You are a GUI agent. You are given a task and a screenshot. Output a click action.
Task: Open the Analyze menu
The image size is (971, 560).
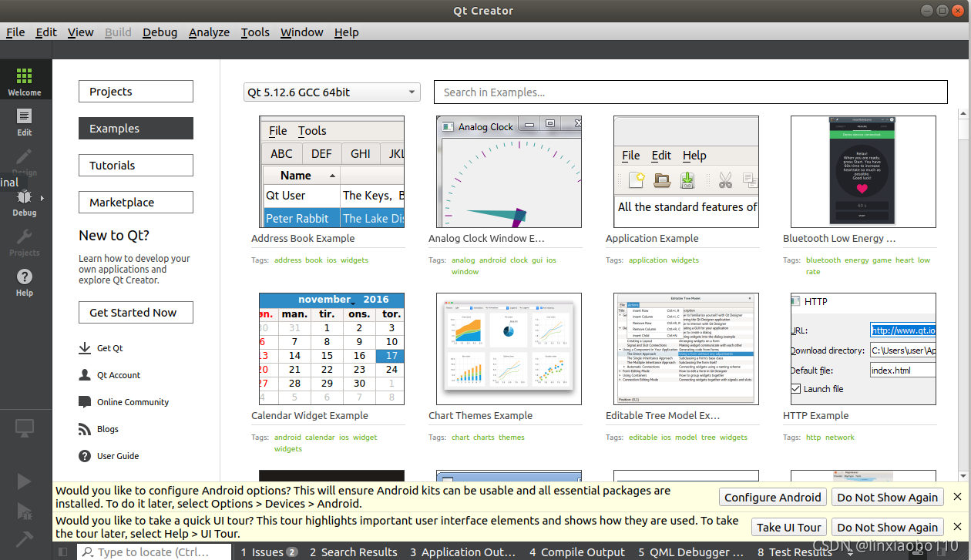tap(209, 32)
